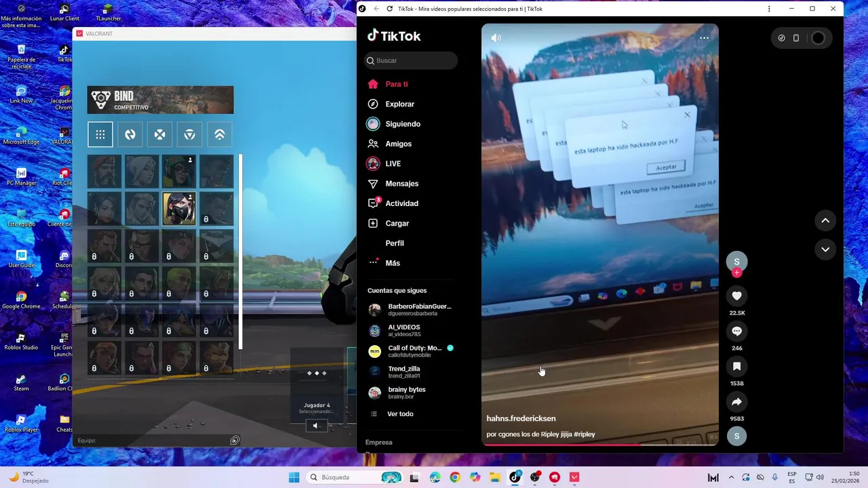Go to Siguiendo in TikTok sidebar
Screen dimensions: 868x488
pos(403,124)
